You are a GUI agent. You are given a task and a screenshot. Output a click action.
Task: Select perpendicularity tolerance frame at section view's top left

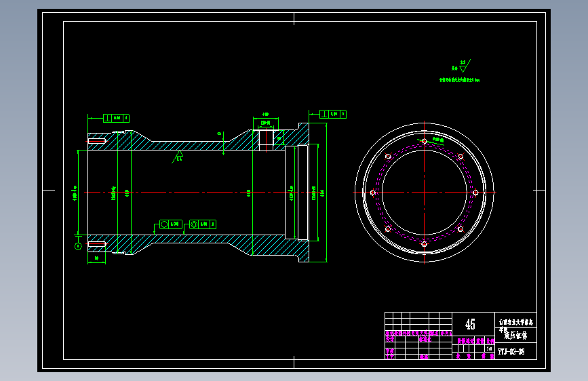116,118
